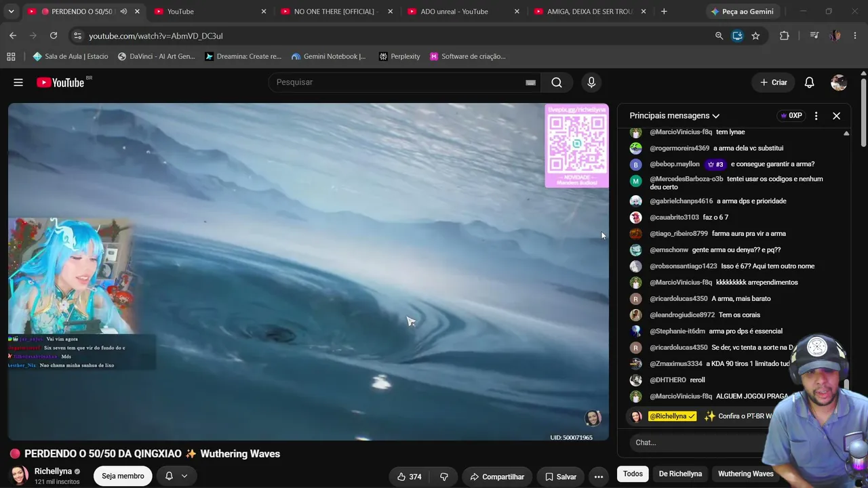Like the video with 374 likes
This screenshot has width=868, height=488.
(x=409, y=476)
